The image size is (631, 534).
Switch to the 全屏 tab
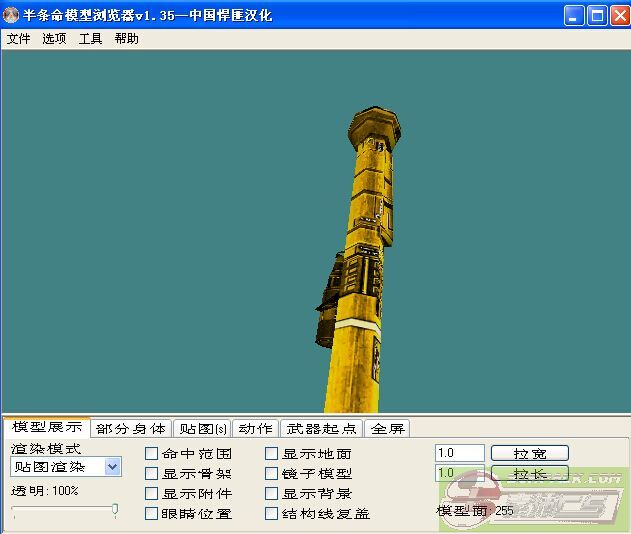[387, 429]
